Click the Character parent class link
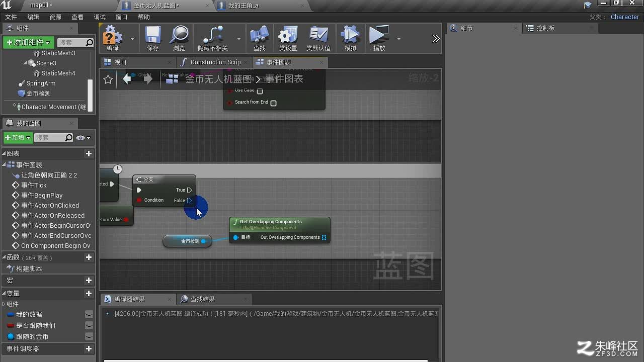This screenshot has width=644, height=362. point(625,17)
